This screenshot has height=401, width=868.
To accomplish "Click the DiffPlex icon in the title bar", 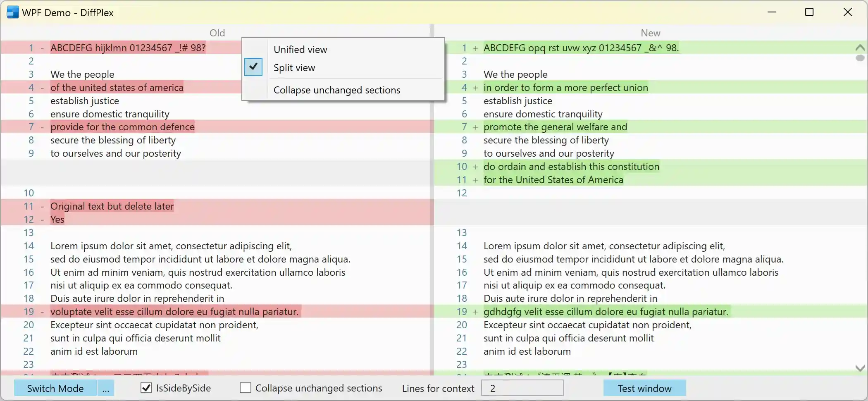I will click(x=12, y=12).
